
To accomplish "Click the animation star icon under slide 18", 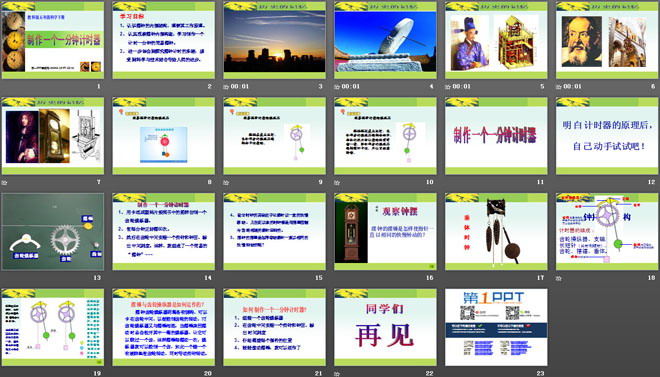I will (558, 278).
